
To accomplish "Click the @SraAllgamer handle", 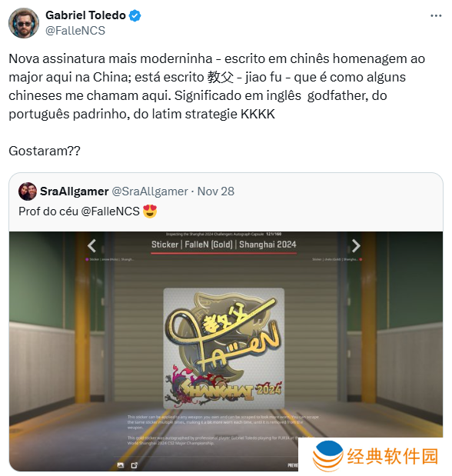I will click(x=150, y=191).
